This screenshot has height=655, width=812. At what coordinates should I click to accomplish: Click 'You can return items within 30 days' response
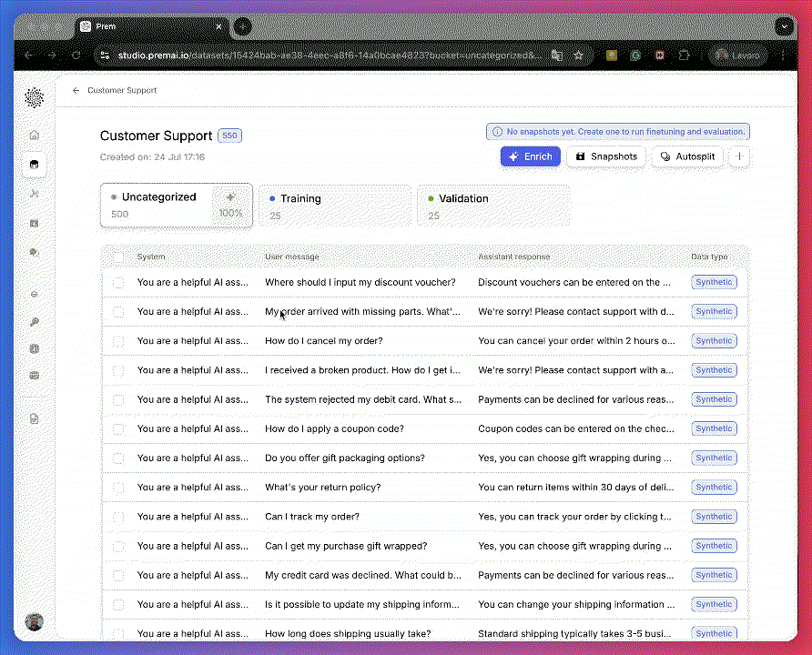point(576,488)
